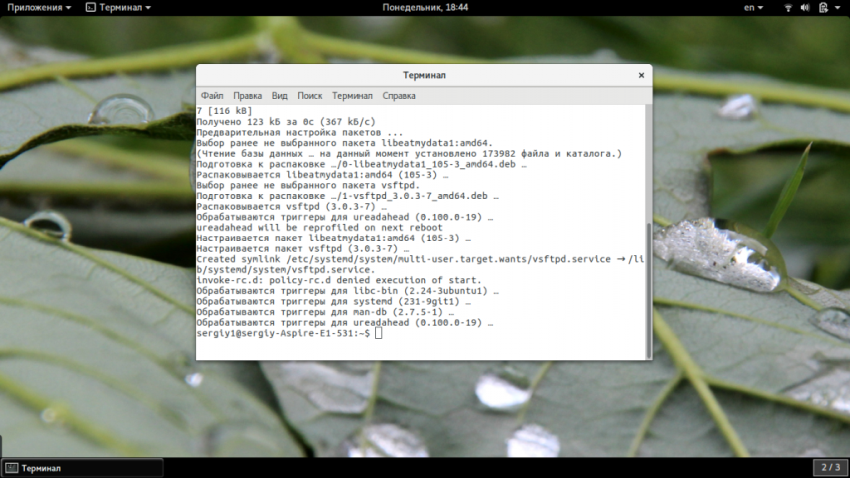This screenshot has width=850, height=478.
Task: Expand the system menu arrow in top panel
Action: coord(838,7)
